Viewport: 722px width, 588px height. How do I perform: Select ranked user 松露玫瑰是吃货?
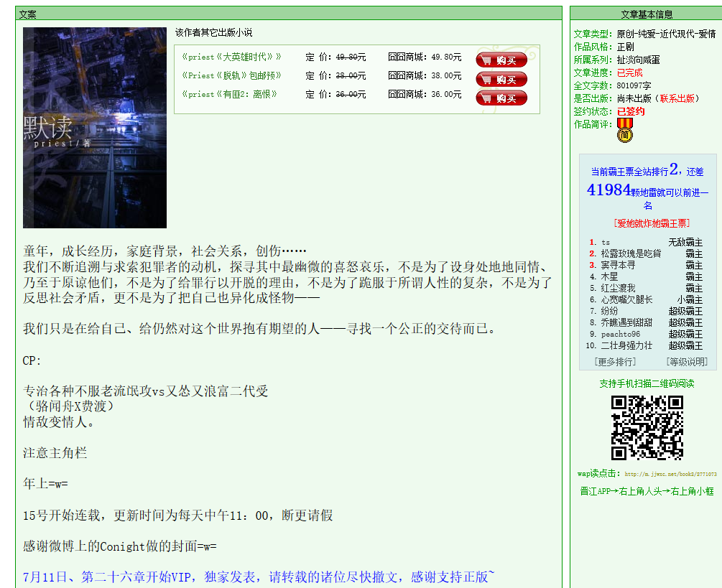631,253
